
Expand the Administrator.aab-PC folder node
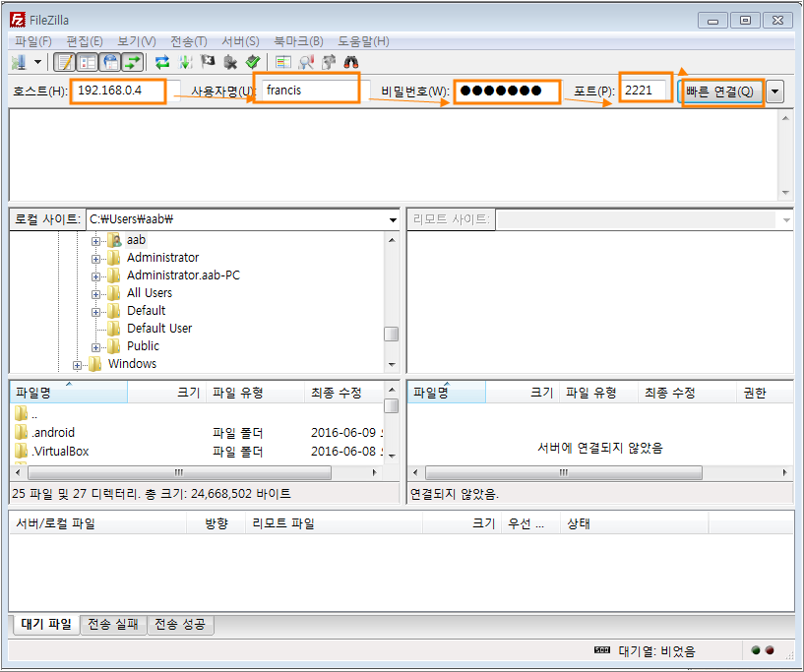(95, 276)
